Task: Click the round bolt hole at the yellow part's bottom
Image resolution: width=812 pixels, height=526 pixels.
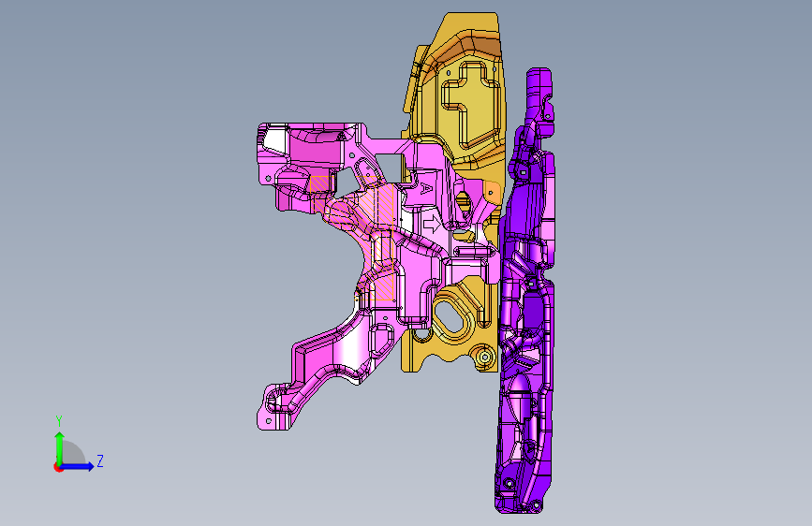Action: [485, 357]
